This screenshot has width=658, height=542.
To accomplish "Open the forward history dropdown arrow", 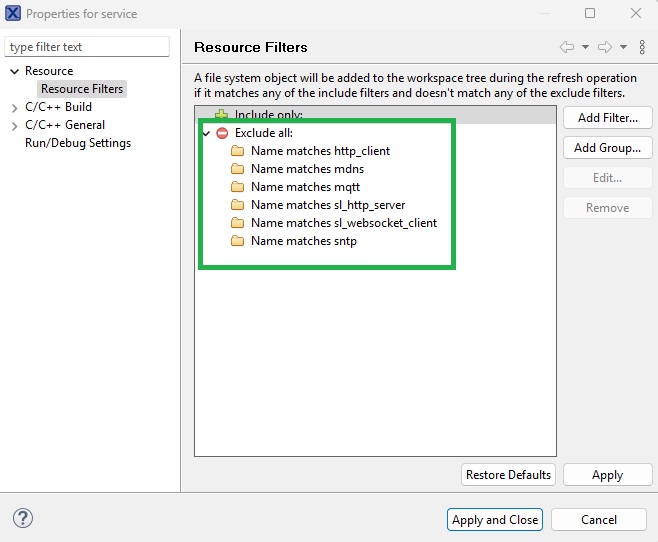I will click(624, 47).
